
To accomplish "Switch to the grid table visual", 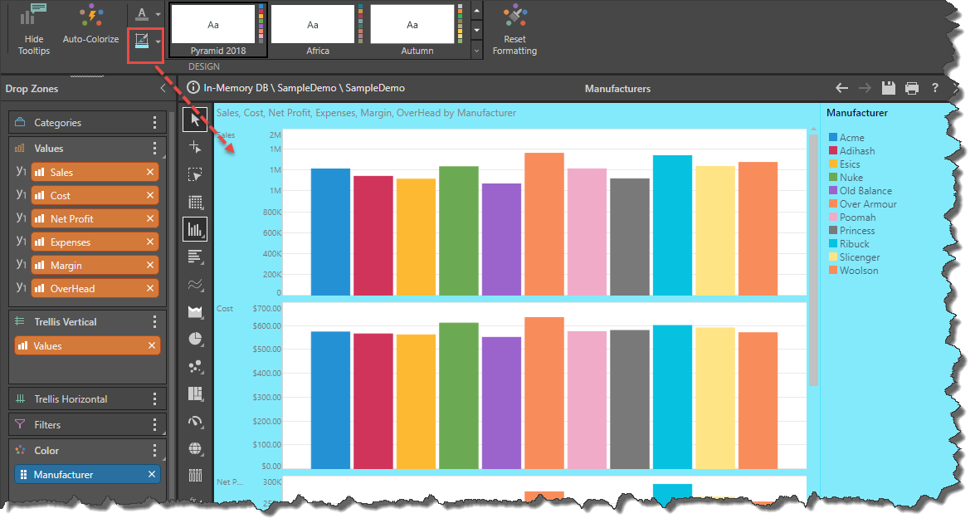I will pos(195,202).
